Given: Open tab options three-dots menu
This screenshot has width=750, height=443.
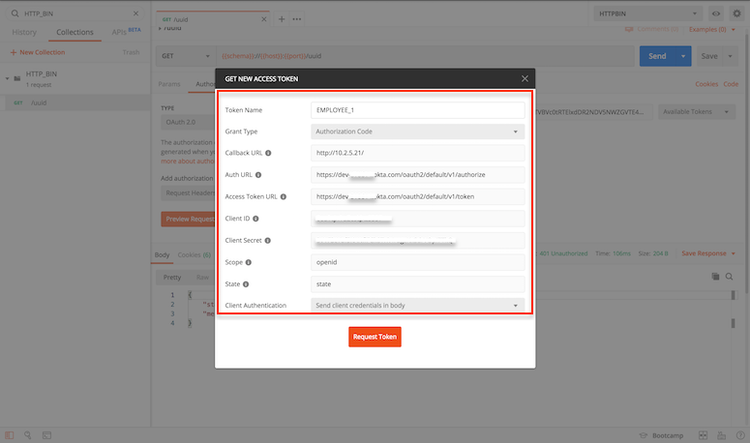Looking at the screenshot, I should (297, 19).
